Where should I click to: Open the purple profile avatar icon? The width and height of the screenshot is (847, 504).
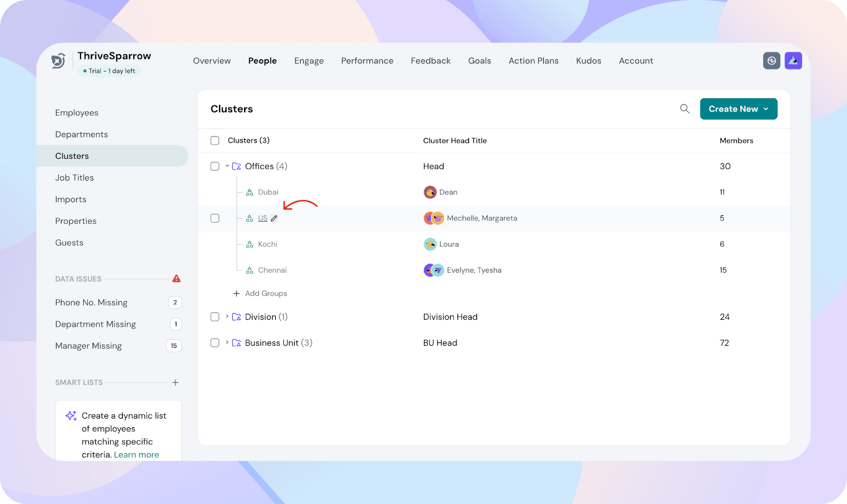click(x=793, y=61)
